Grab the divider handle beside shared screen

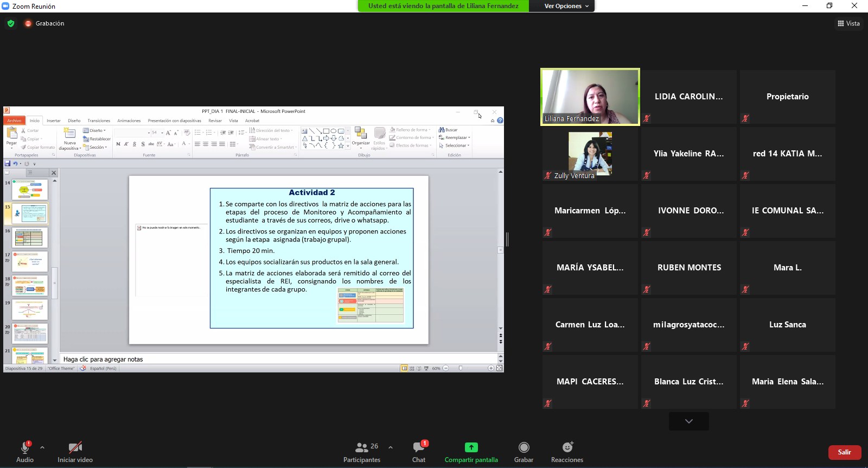[507, 239]
